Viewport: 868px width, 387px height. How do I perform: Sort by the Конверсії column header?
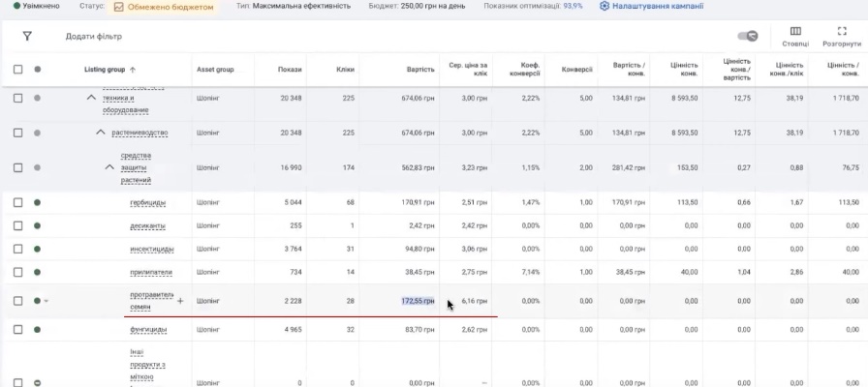[x=575, y=70]
